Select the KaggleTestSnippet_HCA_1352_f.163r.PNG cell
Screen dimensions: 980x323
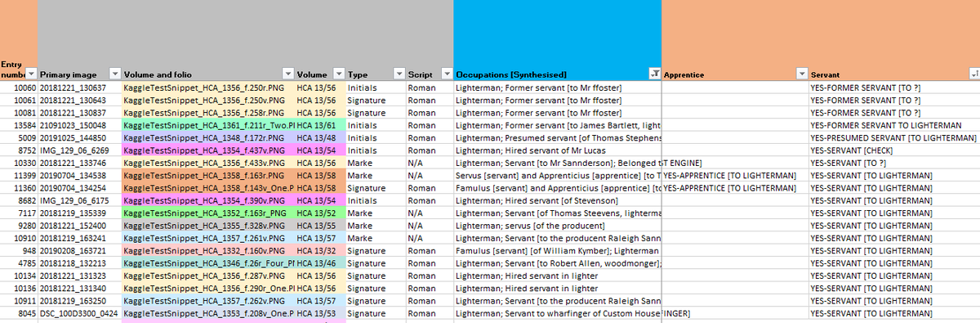208,213
